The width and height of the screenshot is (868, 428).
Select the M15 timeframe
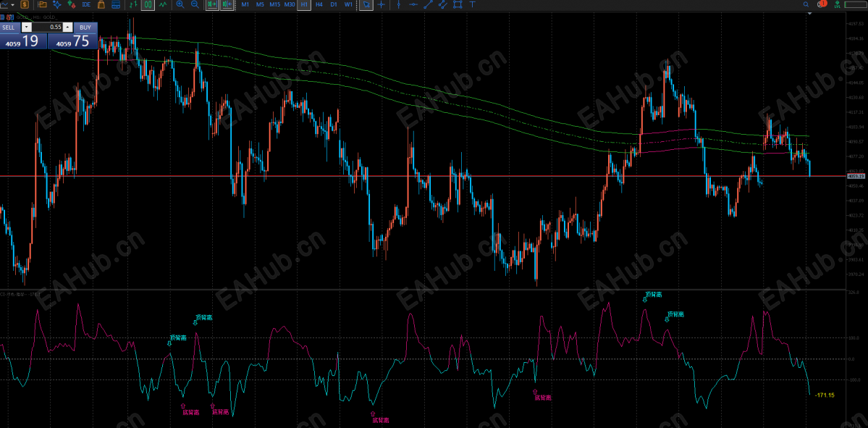(x=274, y=4)
